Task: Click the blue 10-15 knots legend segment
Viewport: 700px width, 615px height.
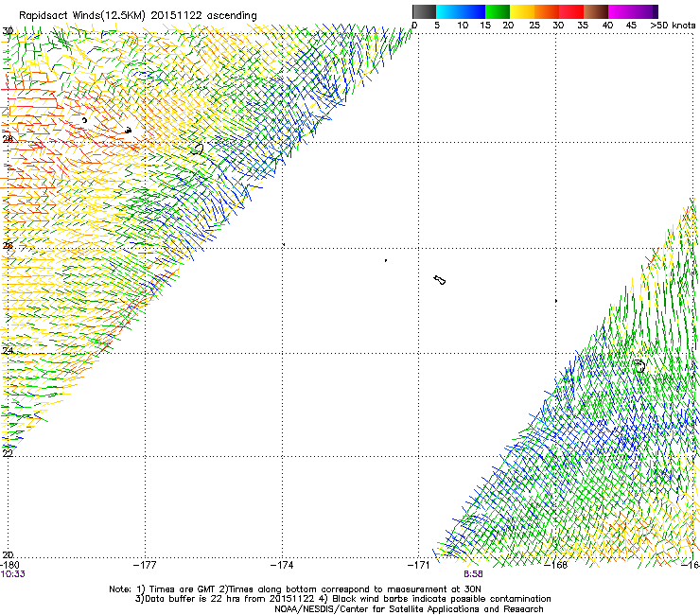Action: point(473,11)
